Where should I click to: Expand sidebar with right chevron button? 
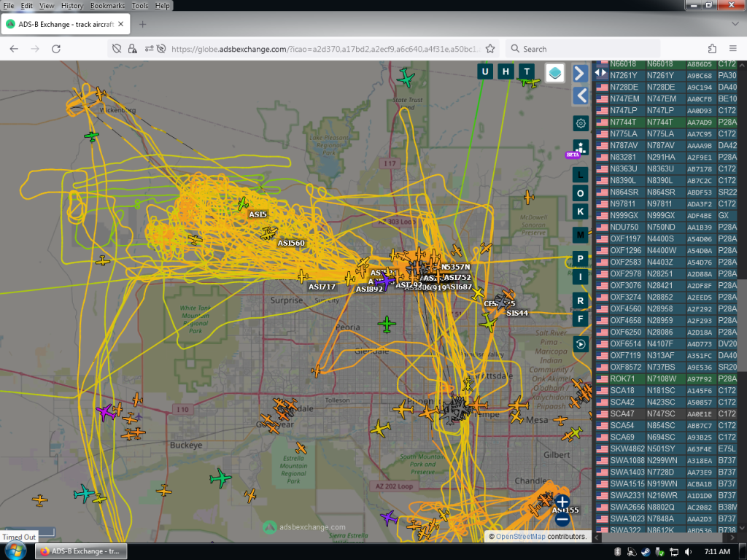[x=580, y=74]
